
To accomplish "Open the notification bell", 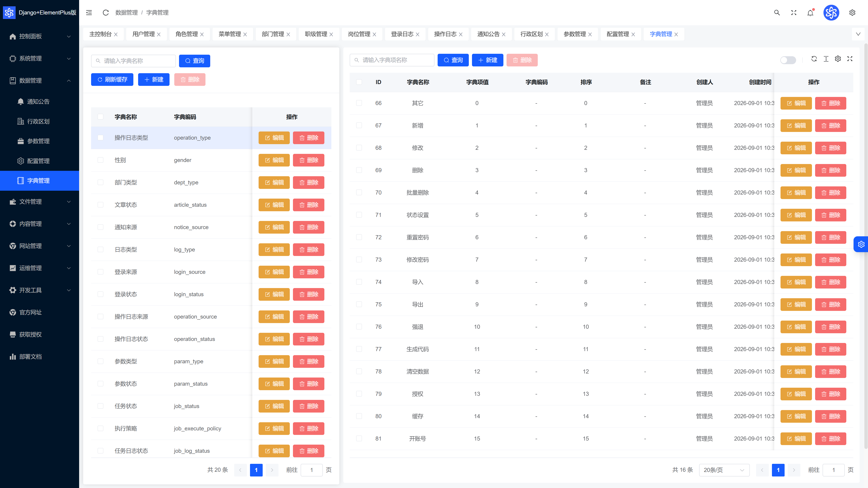I will tap(810, 12).
